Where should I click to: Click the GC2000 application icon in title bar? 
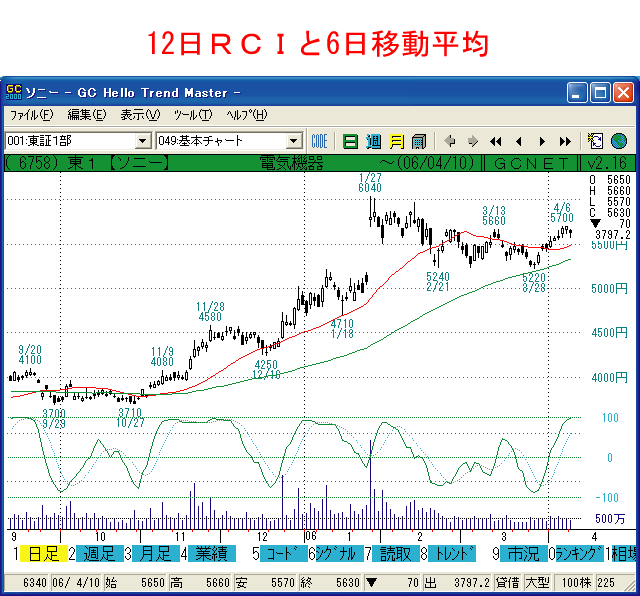[13, 92]
